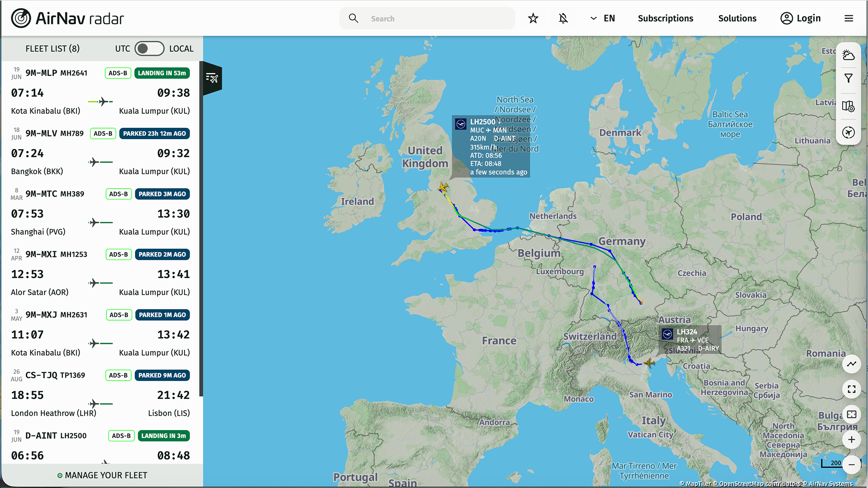Select the CS-TJQ TP1369 fleet row

click(x=100, y=394)
